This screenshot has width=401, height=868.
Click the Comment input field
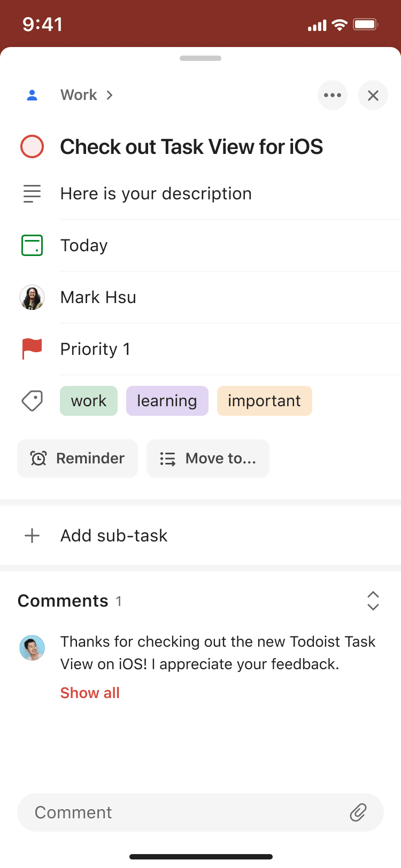pos(160,812)
